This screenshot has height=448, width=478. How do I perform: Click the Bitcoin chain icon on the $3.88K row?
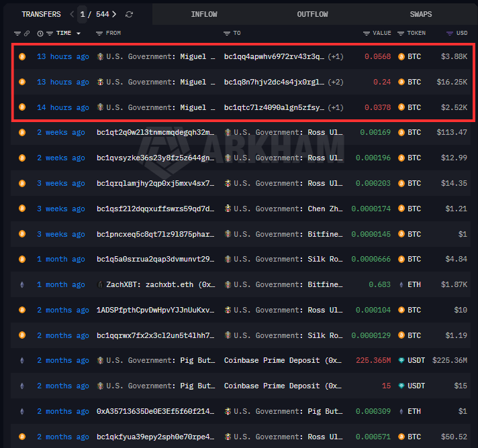(x=22, y=56)
